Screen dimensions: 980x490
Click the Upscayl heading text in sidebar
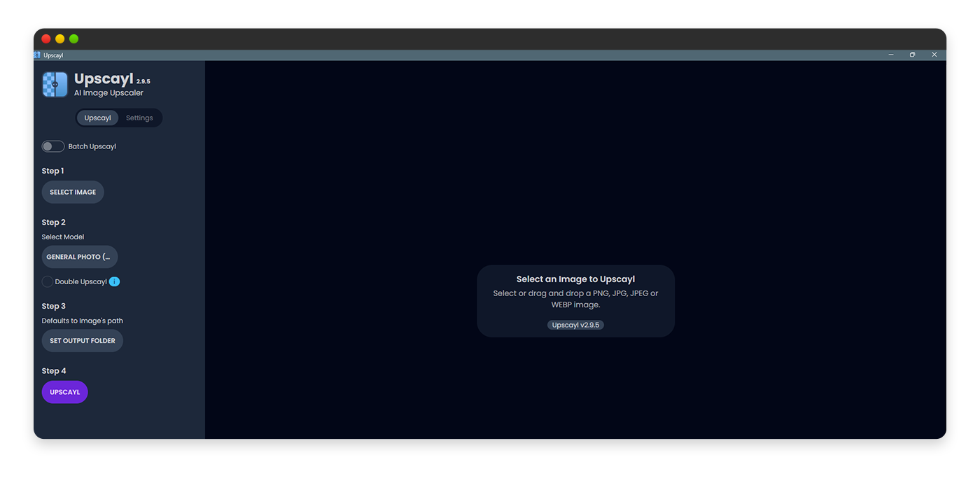(104, 79)
